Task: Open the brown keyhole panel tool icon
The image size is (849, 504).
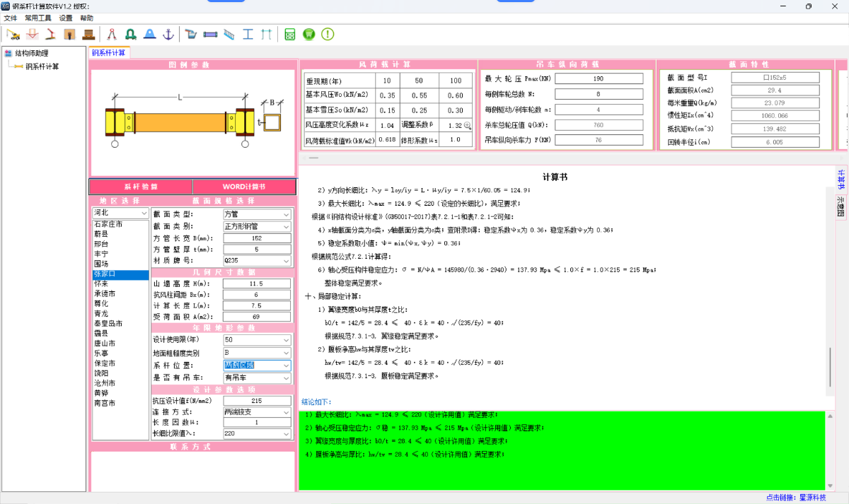Action: (69, 34)
